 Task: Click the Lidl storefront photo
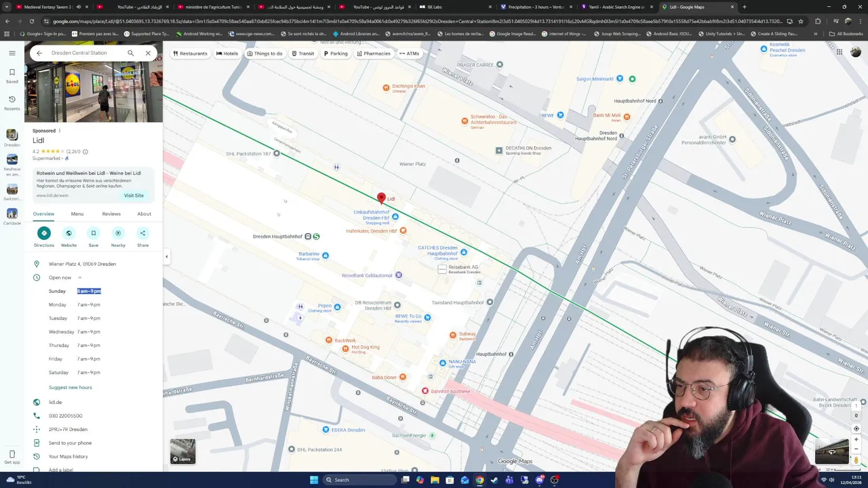94,92
